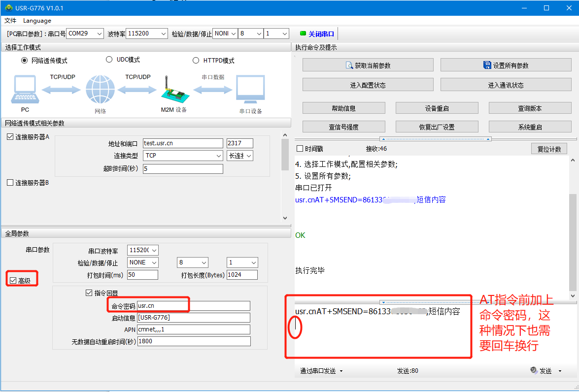The width and height of the screenshot is (579, 392).
Task: Click the 获取当前参数 button with magnifier icon
Action: (368, 65)
